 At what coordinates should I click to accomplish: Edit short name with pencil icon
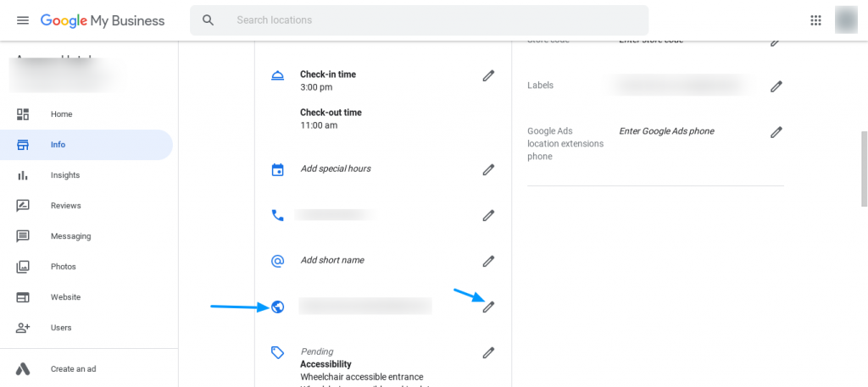pos(487,261)
